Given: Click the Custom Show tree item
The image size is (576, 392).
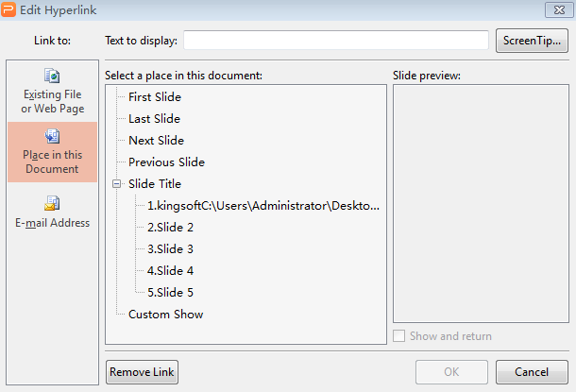Looking at the screenshot, I should (x=165, y=315).
